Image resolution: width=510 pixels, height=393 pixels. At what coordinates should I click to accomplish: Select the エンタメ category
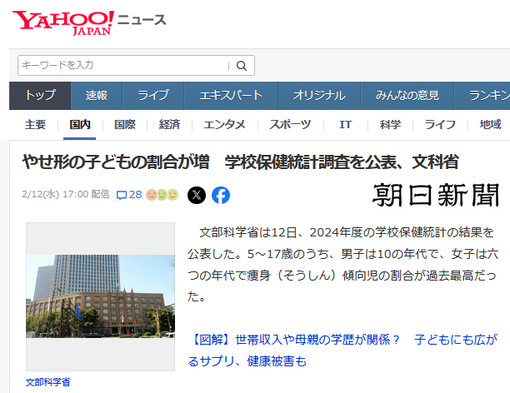[224, 125]
